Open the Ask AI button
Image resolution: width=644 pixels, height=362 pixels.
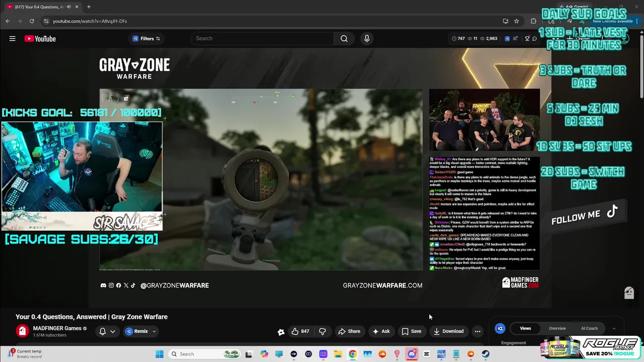(381, 331)
